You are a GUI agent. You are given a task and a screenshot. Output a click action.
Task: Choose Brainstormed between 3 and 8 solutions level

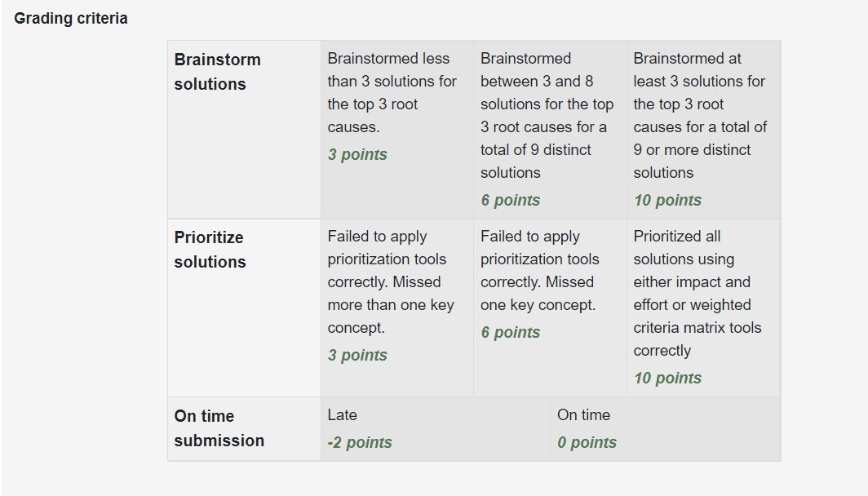click(x=550, y=130)
